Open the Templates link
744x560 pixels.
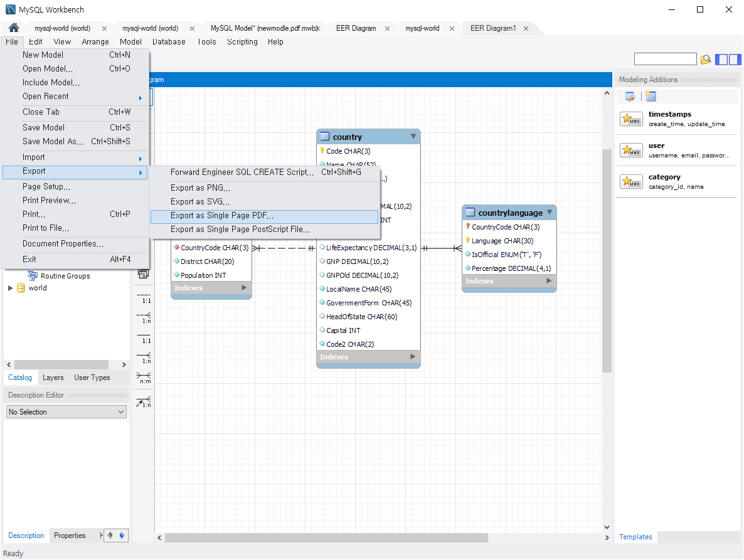[635, 537]
